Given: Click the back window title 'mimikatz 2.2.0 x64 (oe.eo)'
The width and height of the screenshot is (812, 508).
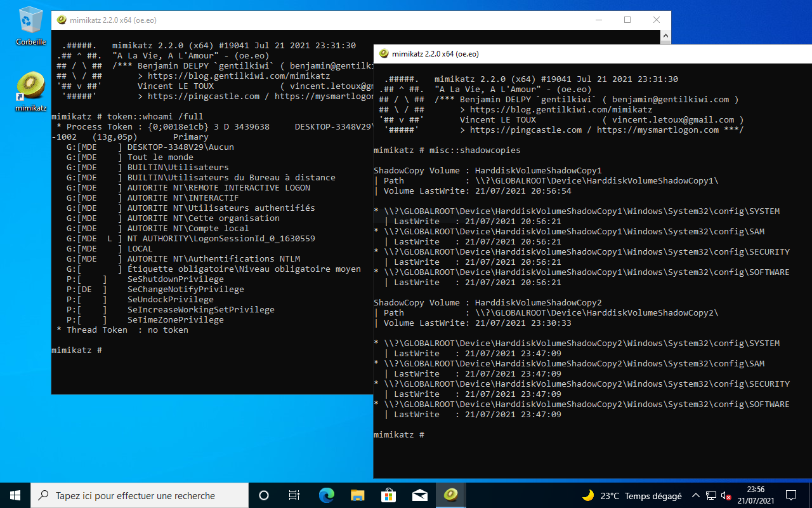Looking at the screenshot, I should pos(113,20).
